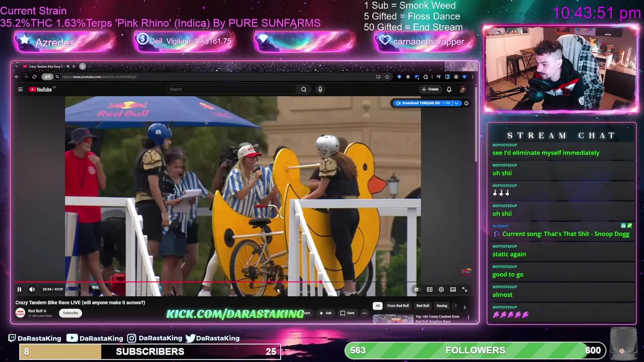
Task: Expand the download quality dropdown arrow
Action: (457, 103)
